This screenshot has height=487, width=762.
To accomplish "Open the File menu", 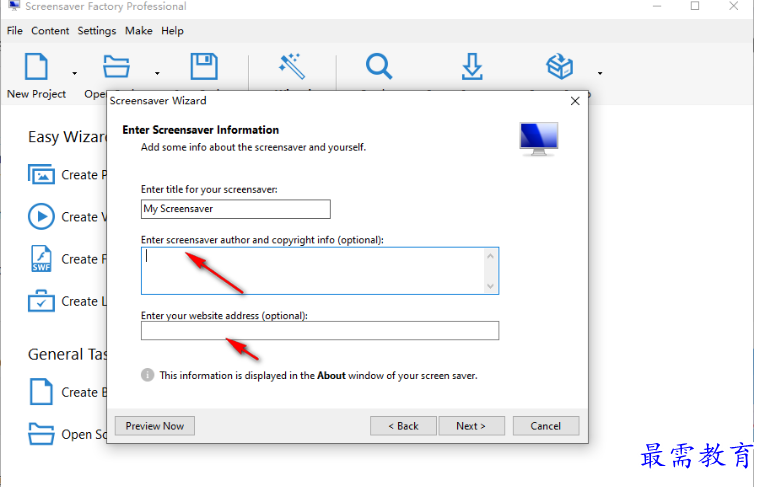I will [15, 31].
